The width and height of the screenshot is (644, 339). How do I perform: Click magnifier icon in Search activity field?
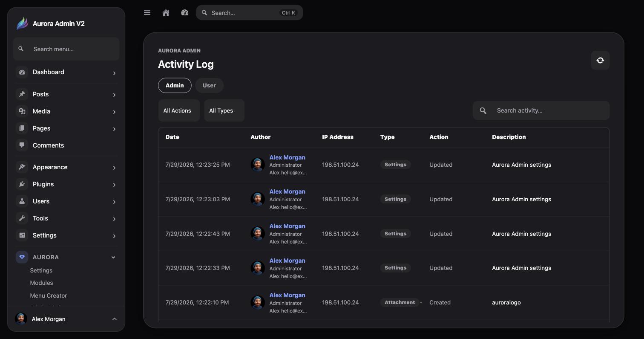pos(483,110)
